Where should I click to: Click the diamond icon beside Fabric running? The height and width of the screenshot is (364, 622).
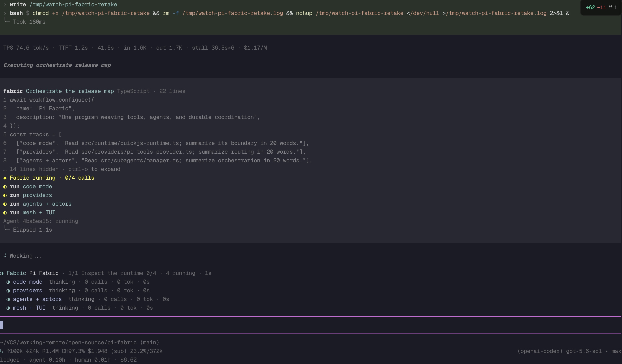(5, 178)
